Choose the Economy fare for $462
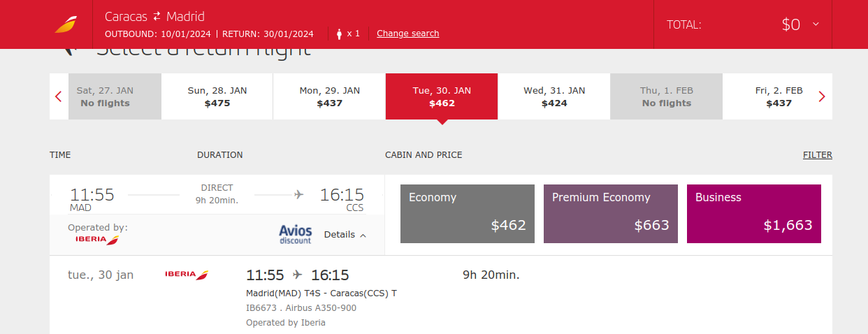 (468, 214)
